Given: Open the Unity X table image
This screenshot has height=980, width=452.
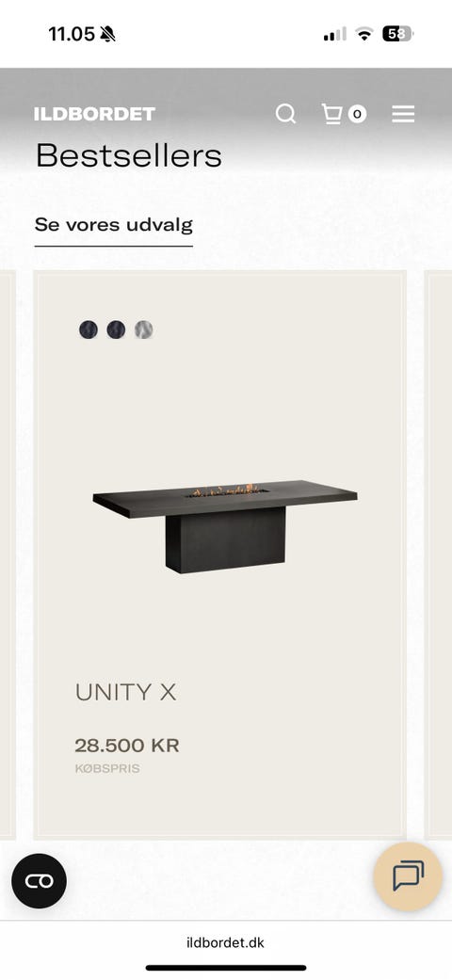Looking at the screenshot, I should (225, 526).
